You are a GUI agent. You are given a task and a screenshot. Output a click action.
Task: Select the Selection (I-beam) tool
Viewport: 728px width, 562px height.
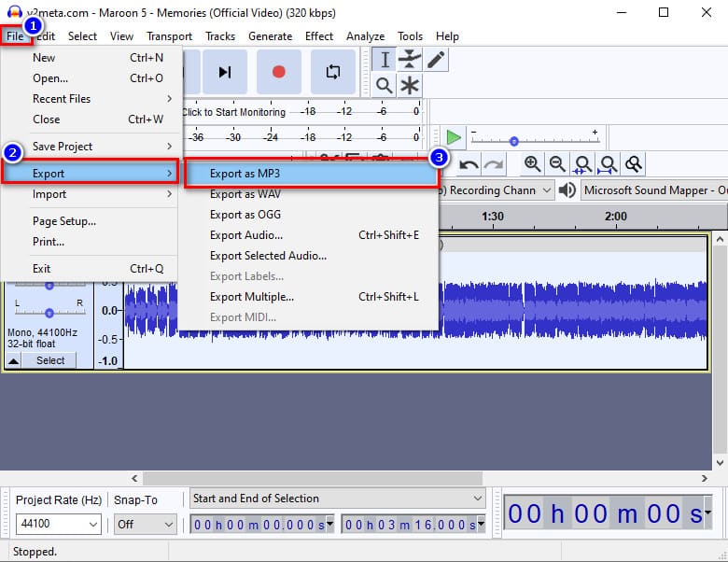(x=385, y=60)
